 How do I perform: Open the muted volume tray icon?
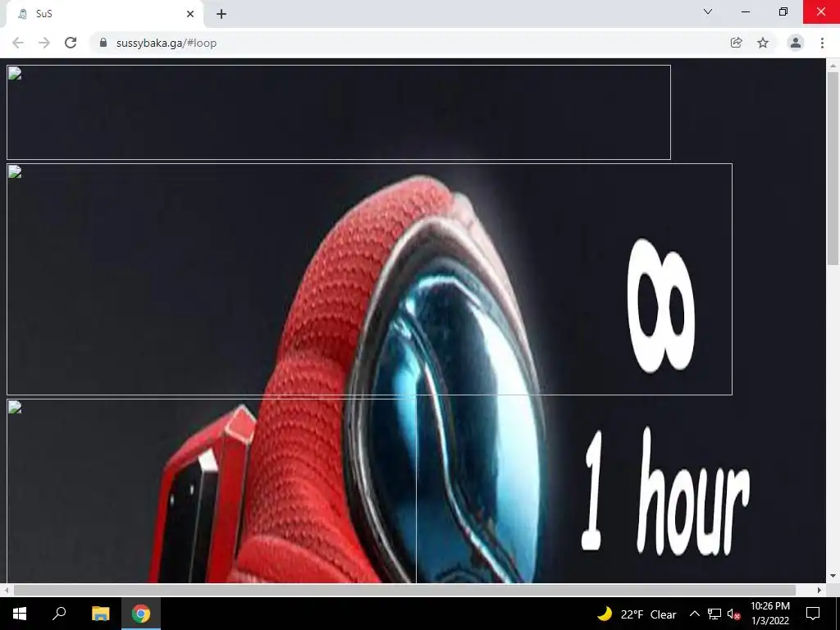pos(733,614)
